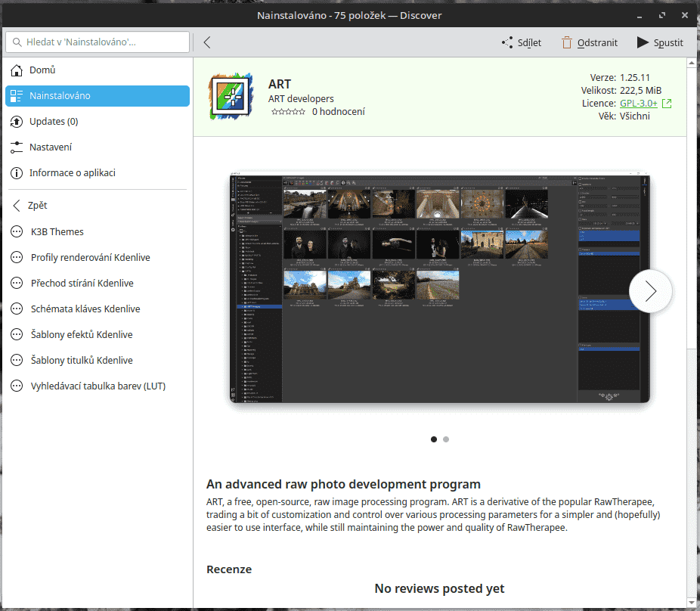Click K3B Themes category icon
Image resolution: width=700 pixels, height=611 pixels.
pos(17,231)
